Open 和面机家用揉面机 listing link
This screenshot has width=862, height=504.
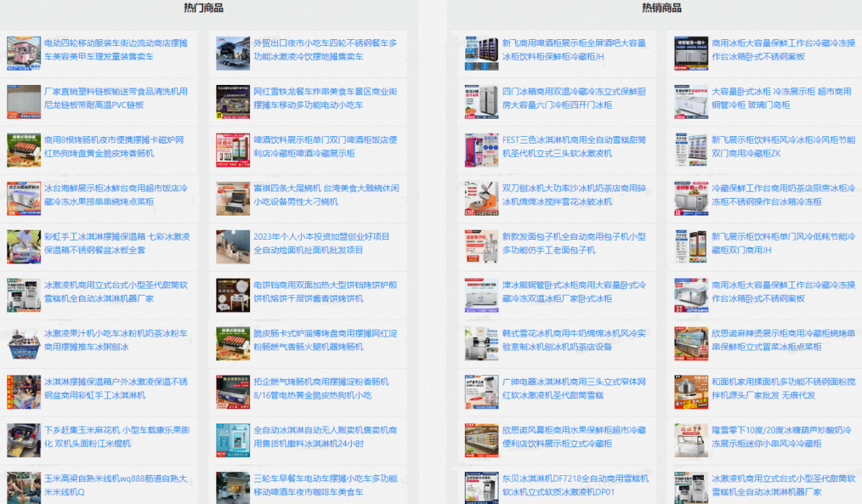(783, 388)
